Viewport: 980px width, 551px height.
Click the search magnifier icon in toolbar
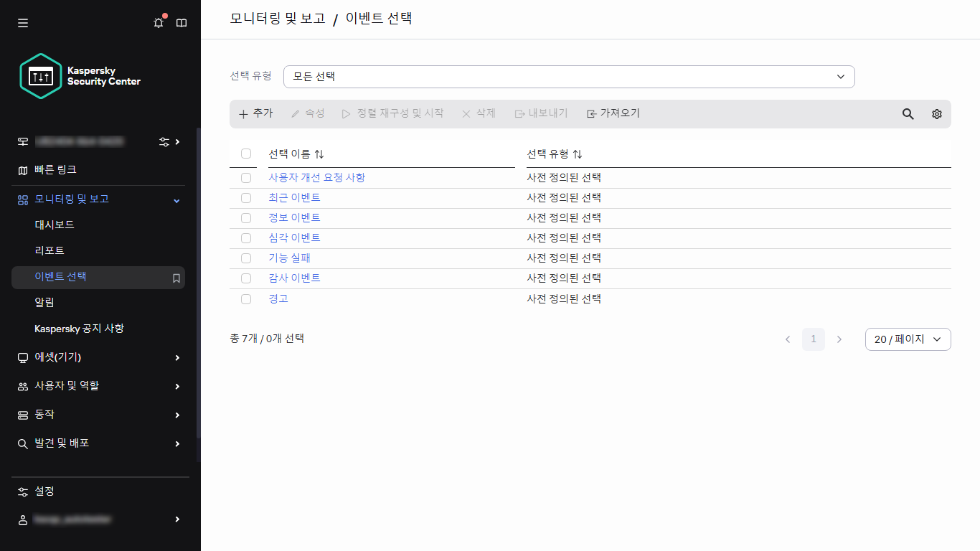click(x=908, y=114)
